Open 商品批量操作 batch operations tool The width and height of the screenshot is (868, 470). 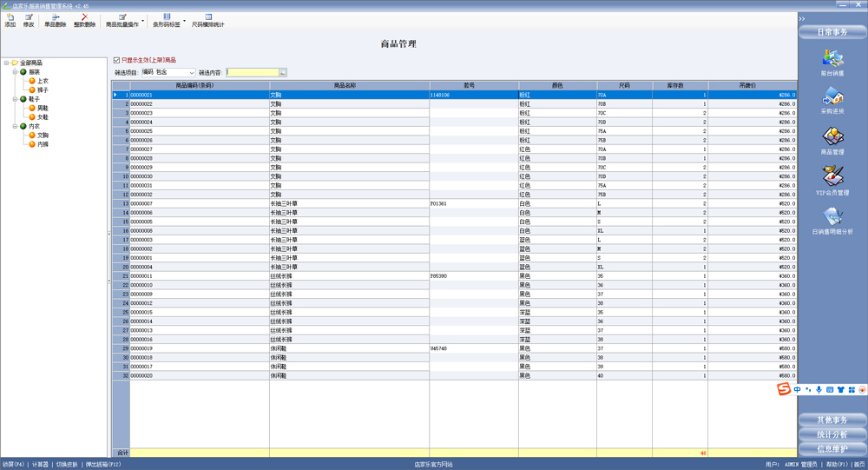(x=122, y=21)
